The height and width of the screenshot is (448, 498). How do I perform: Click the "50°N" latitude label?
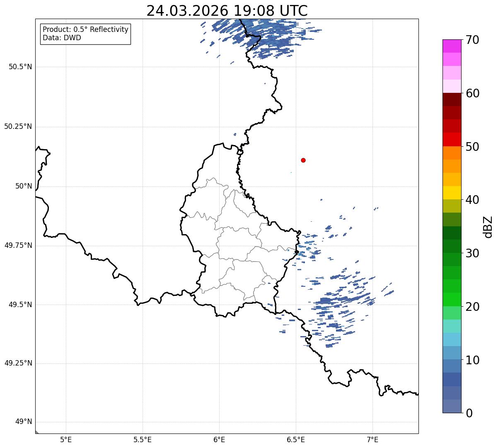tap(24, 186)
